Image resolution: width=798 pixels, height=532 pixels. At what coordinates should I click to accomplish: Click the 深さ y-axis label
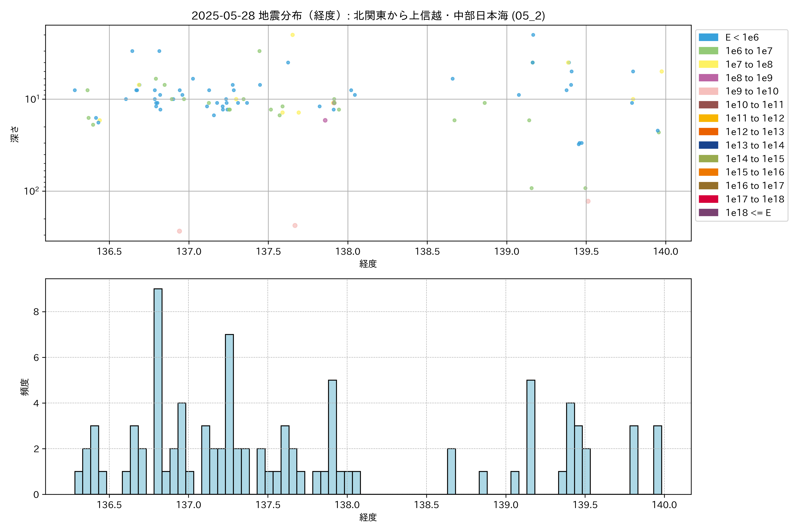pyautogui.click(x=15, y=134)
